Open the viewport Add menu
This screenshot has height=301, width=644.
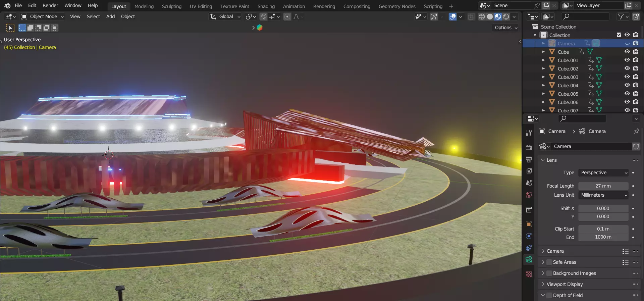point(110,16)
